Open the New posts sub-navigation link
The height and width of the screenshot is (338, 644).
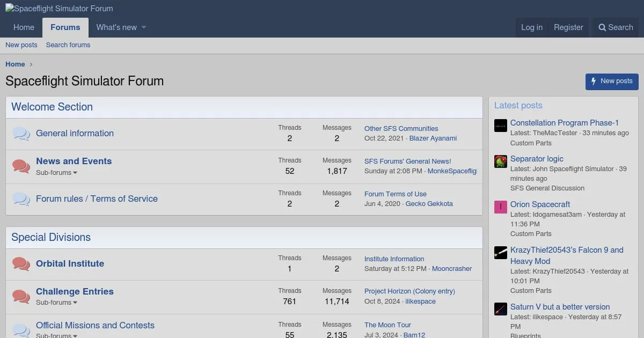click(21, 45)
